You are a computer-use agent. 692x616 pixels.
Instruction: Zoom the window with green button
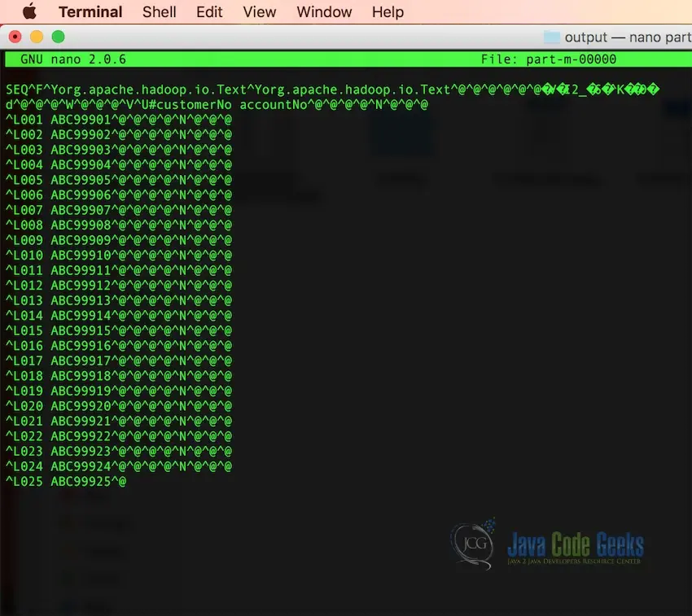[59, 37]
